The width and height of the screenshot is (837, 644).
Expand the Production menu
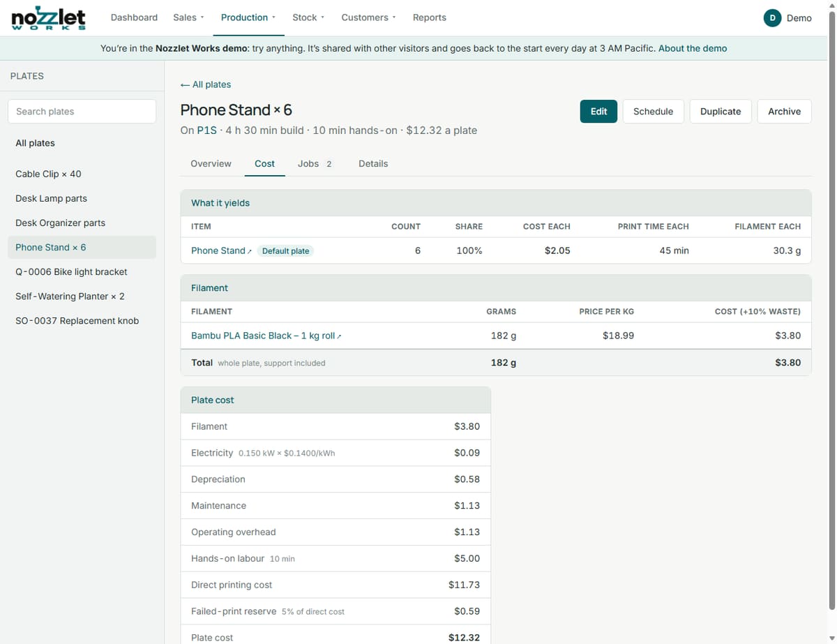248,17
